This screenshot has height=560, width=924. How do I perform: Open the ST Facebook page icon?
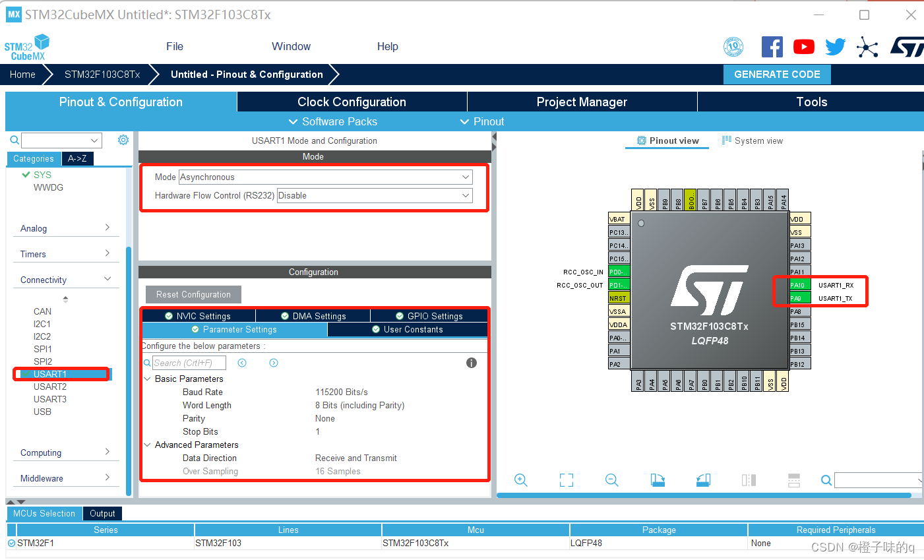tap(772, 47)
